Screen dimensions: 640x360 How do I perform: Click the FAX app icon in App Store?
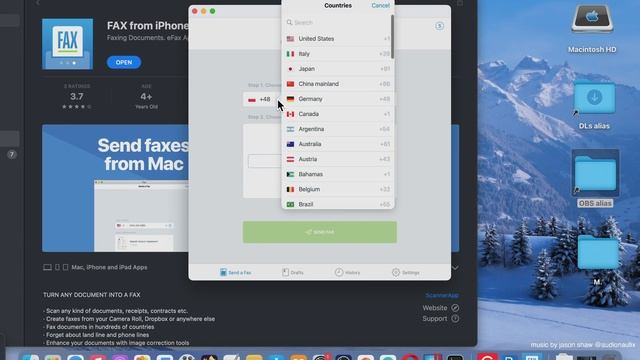67,44
